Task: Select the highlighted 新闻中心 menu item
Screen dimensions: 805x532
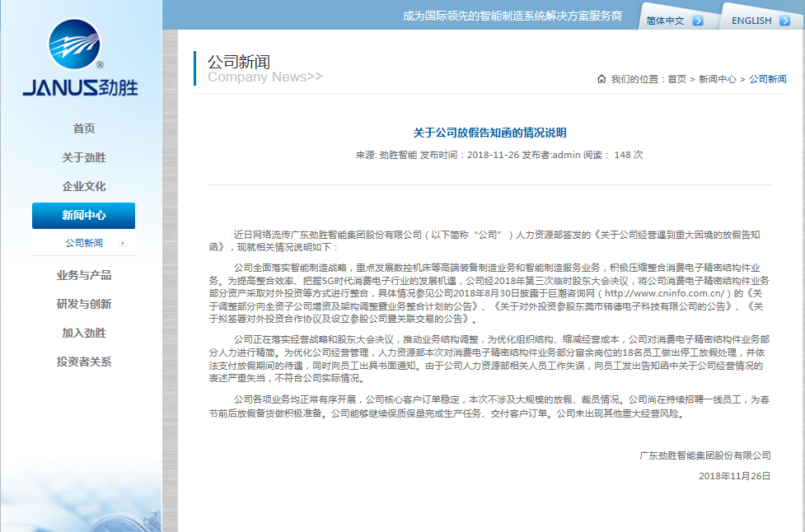Action: pyautogui.click(x=83, y=216)
